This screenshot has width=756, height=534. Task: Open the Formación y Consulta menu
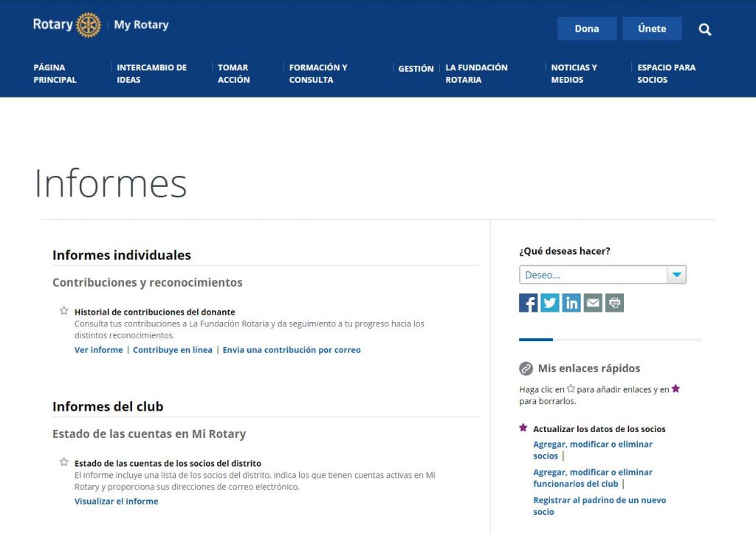coord(317,73)
